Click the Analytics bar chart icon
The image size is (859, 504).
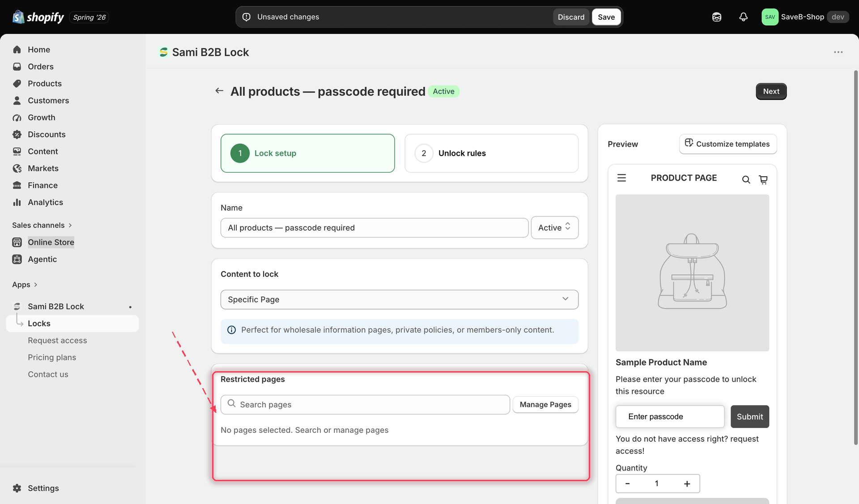(17, 203)
